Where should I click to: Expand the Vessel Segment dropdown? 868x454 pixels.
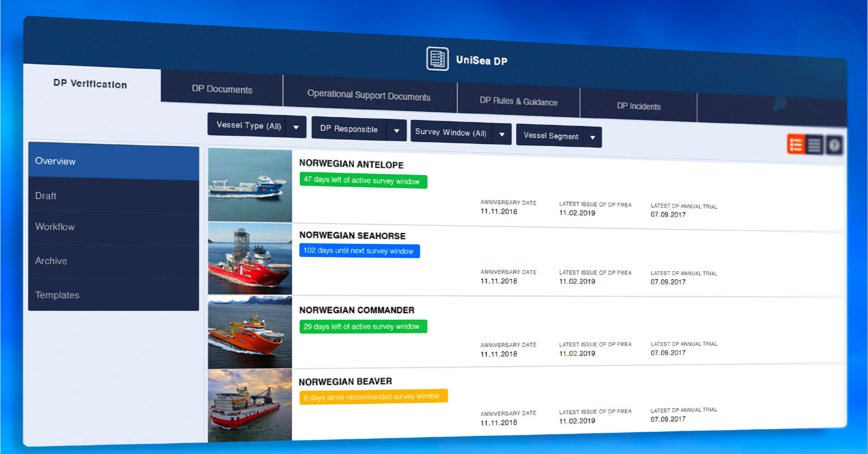tap(558, 136)
